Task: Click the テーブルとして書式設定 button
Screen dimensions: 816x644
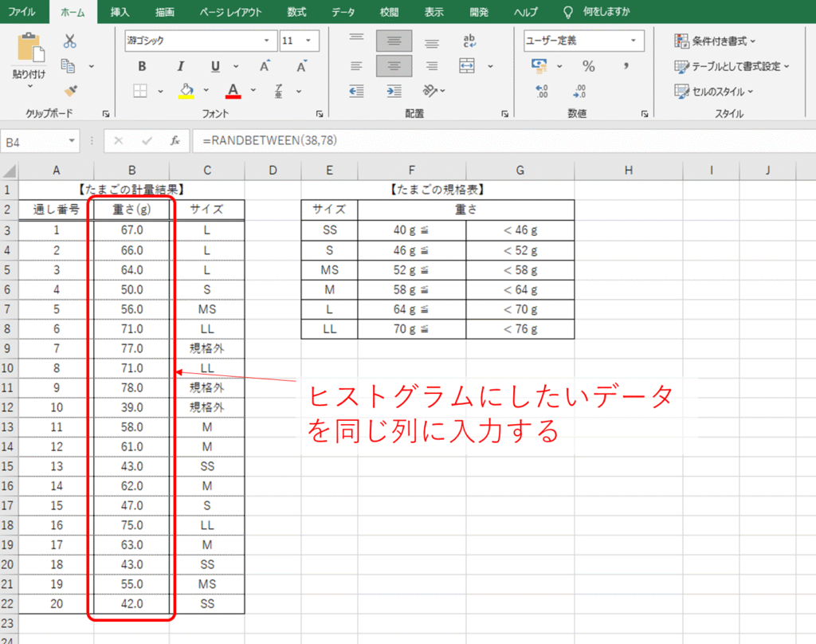Action: pos(732,66)
